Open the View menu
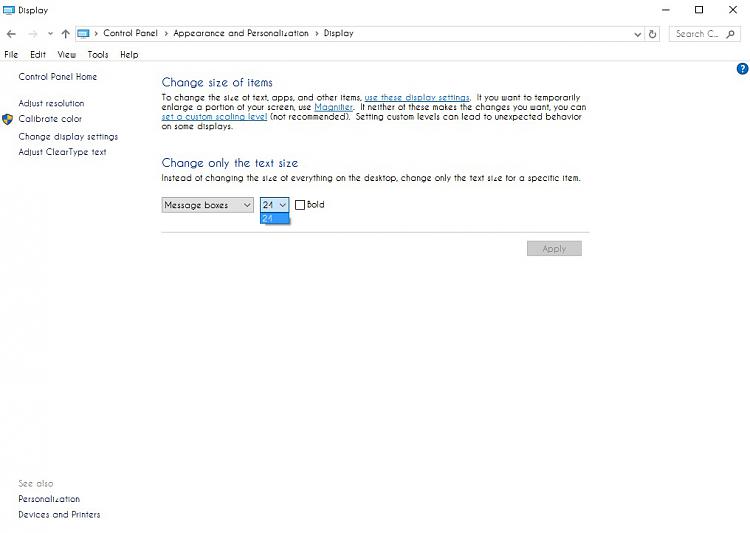The width and height of the screenshot is (750, 533). [66, 55]
